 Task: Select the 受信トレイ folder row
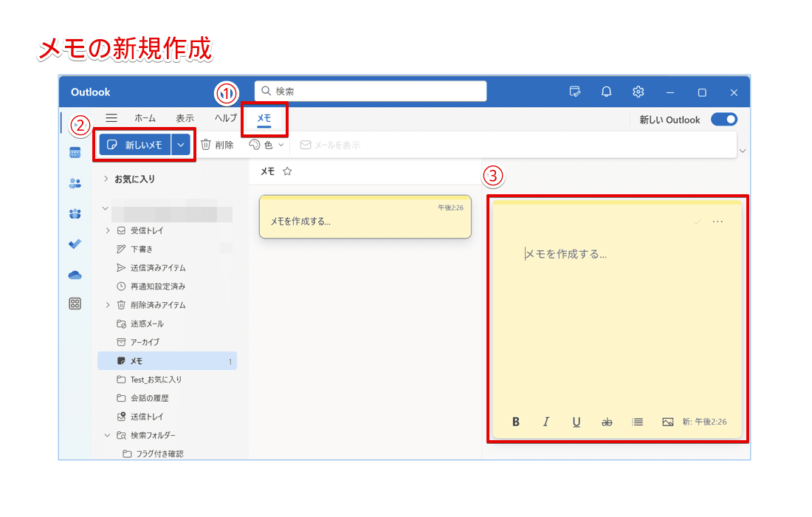[x=167, y=231]
